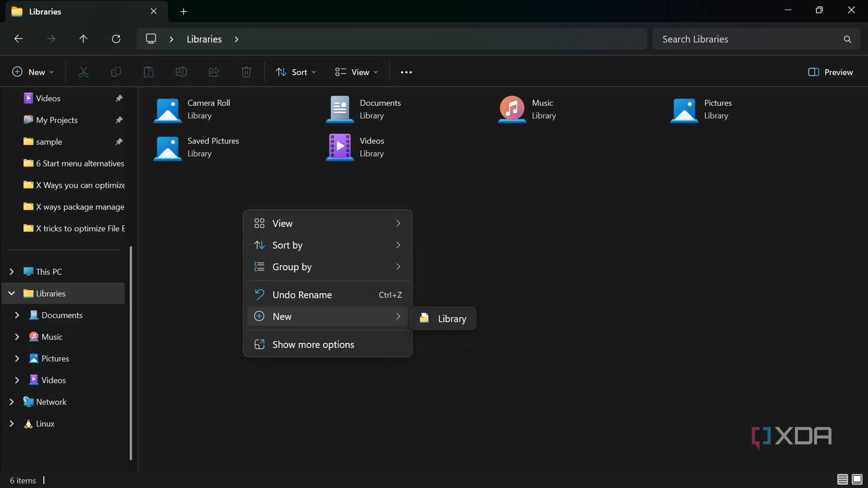
Task: Open a new tab with plus icon
Action: 183,12
